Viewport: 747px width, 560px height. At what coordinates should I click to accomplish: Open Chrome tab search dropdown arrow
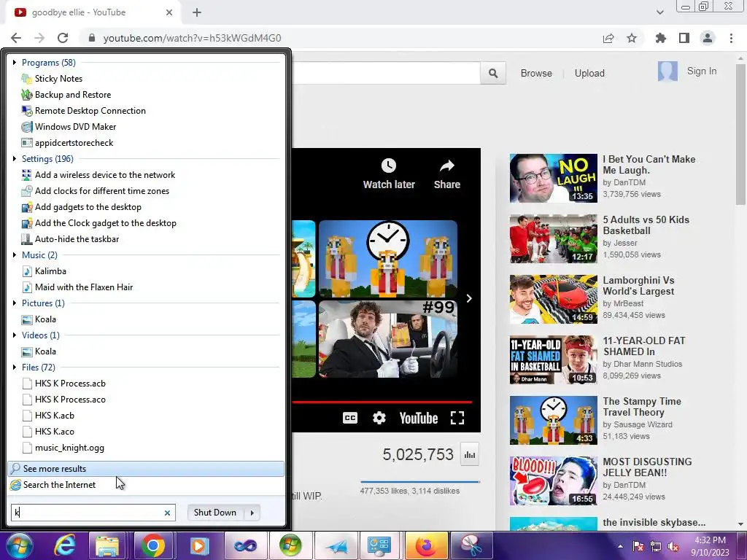tap(659, 12)
